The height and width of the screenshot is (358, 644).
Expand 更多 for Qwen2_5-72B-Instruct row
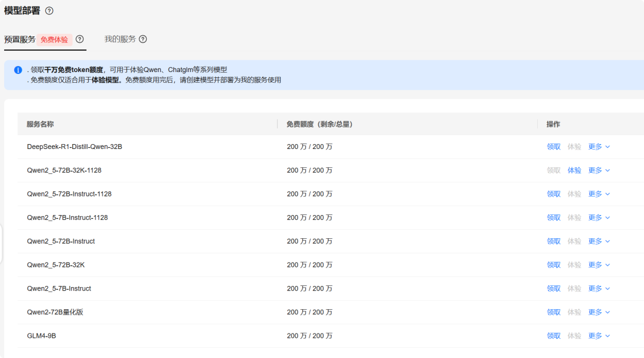pos(599,241)
